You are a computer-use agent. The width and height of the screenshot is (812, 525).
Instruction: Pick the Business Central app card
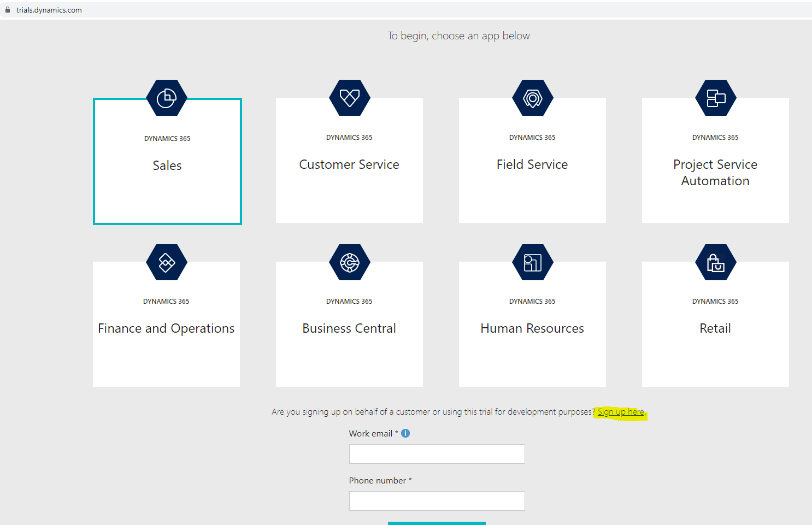(349, 324)
